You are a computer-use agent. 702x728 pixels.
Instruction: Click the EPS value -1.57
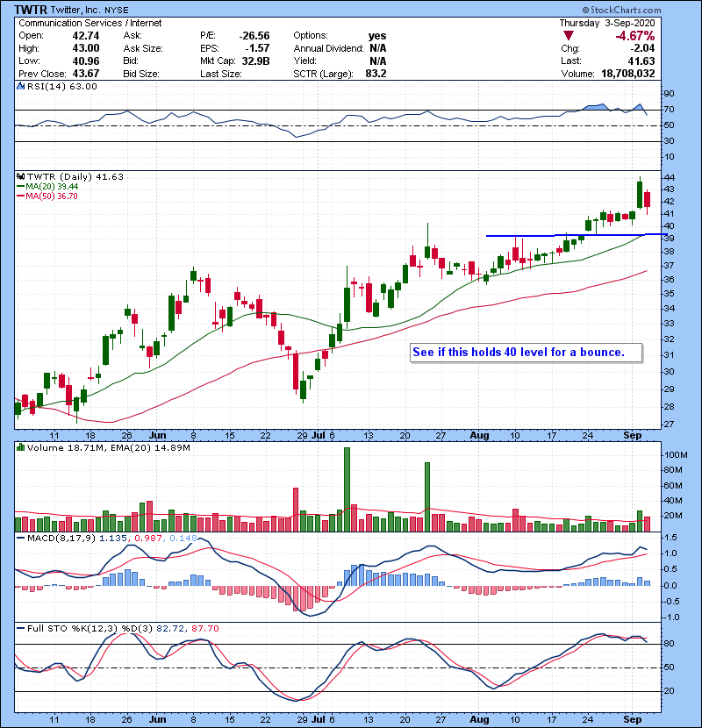(258, 48)
